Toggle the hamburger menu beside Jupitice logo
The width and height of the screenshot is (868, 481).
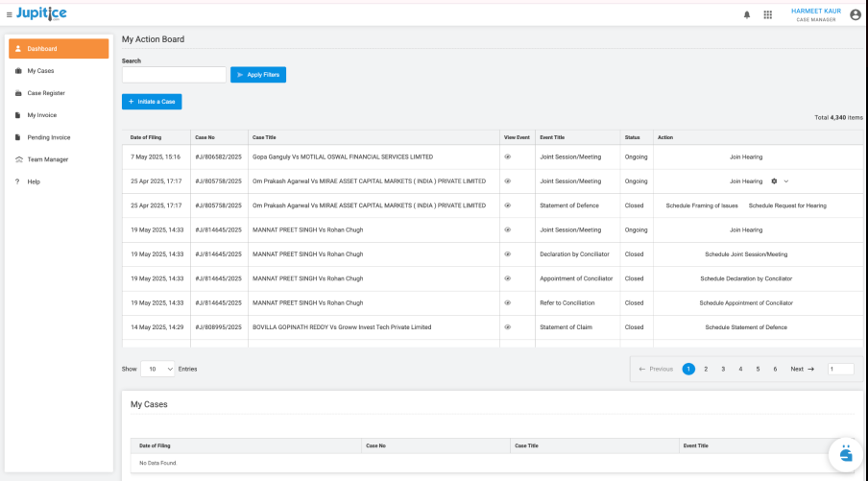tap(10, 14)
